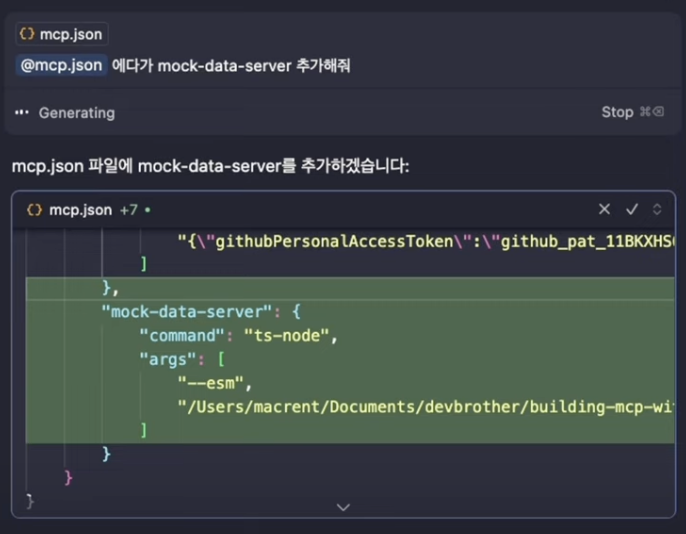Accept the mcp.json change with the checkmark
686x534 pixels.
click(632, 209)
